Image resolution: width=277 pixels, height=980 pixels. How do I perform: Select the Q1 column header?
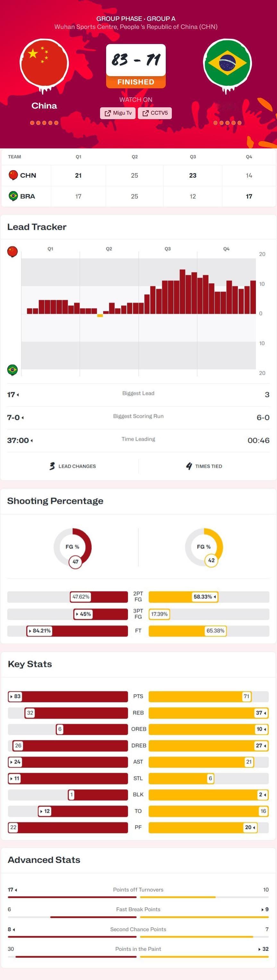pos(78,157)
